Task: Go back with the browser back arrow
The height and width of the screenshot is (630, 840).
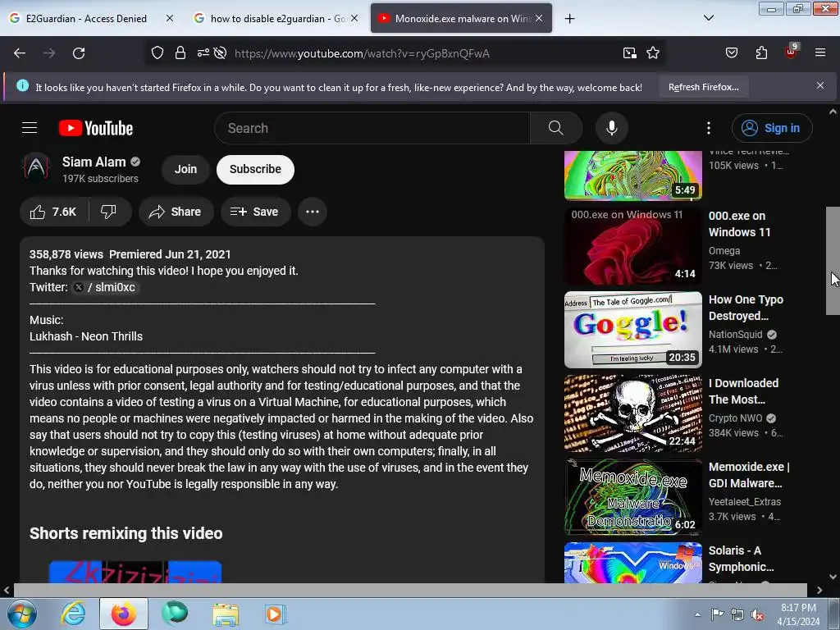Action: (x=20, y=53)
